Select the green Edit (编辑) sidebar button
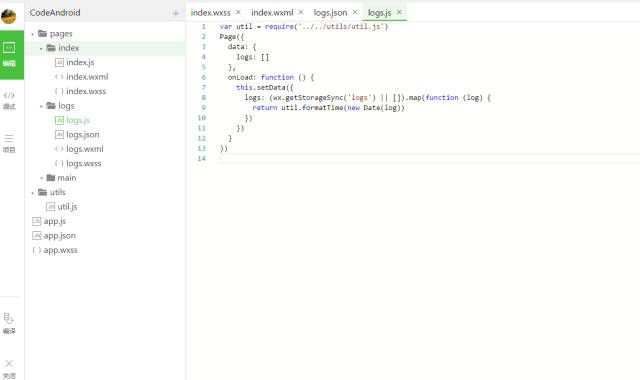The height and width of the screenshot is (380, 640). click(x=11, y=54)
